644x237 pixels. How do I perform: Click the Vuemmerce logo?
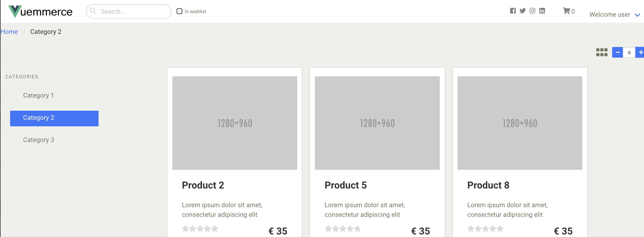click(40, 11)
